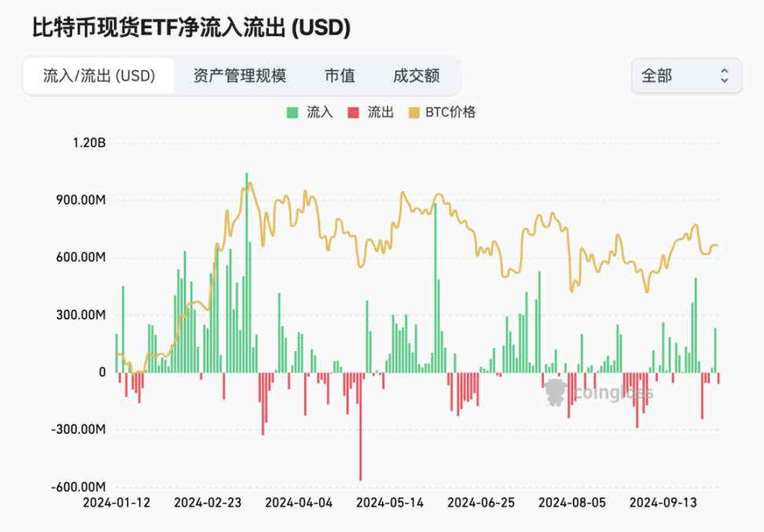The image size is (764, 532).
Task: Click the yellow BTC价格 legend color square
Action: coord(413,112)
